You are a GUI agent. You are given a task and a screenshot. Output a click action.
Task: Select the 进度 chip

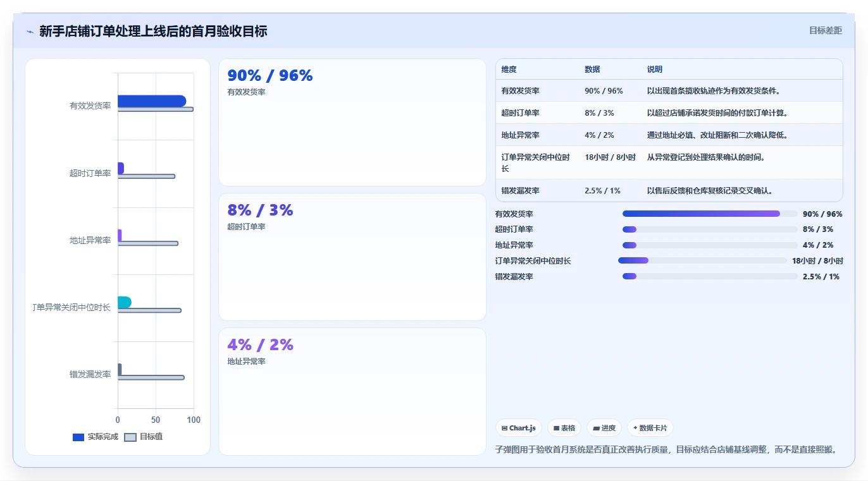pyautogui.click(x=604, y=428)
